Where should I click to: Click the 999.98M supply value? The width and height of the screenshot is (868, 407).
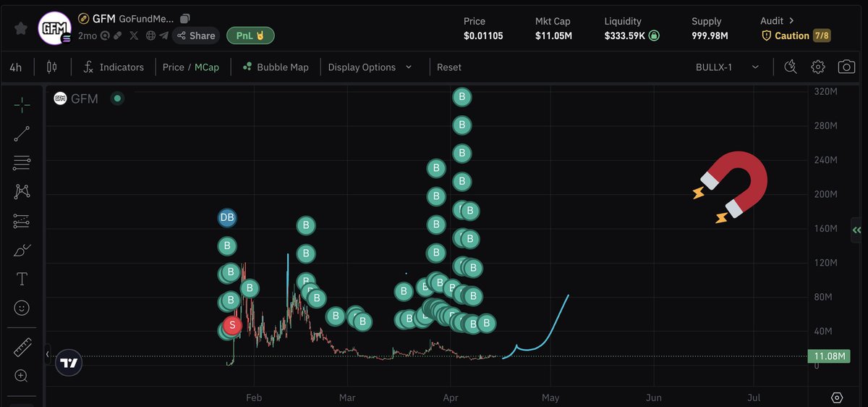(710, 35)
